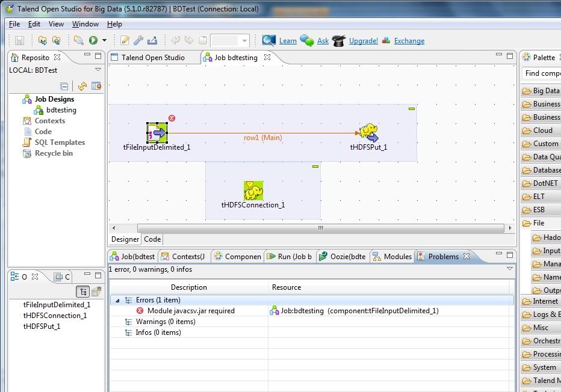The height and width of the screenshot is (392, 561).
Task: Switch to the Code editor tab
Action: pos(152,239)
